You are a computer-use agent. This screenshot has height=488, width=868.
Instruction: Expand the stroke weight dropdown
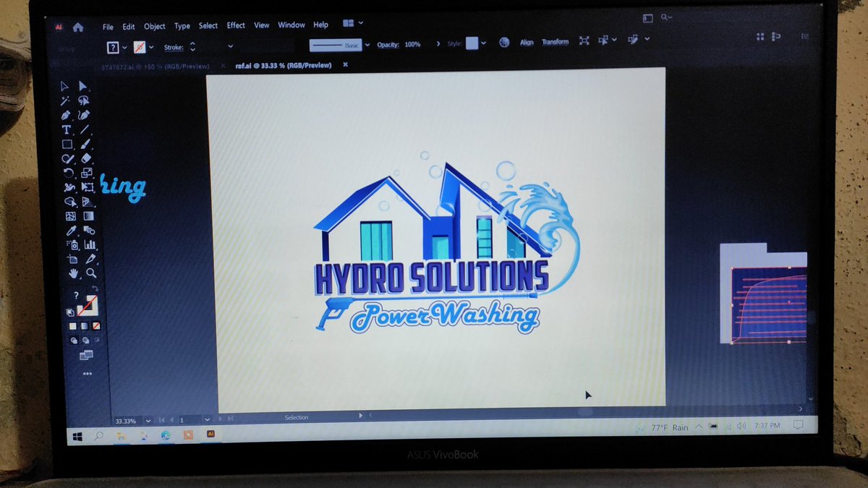[x=230, y=46]
